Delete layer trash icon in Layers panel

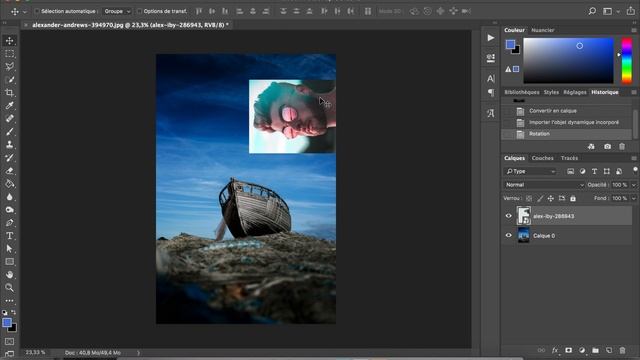[x=622, y=350]
